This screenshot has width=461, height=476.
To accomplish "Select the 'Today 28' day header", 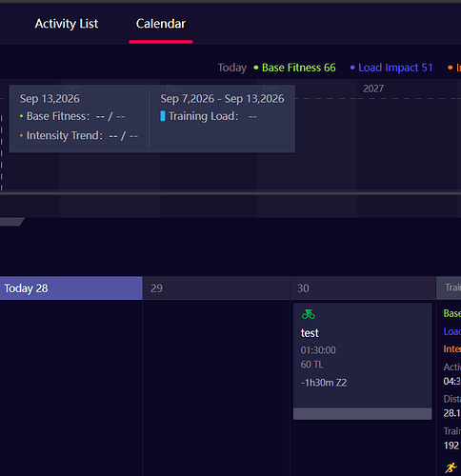I will coord(71,288).
